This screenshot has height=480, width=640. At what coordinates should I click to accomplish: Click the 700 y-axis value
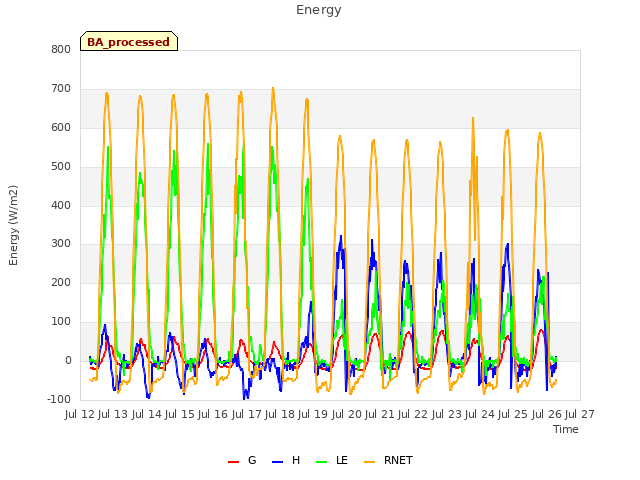(61, 89)
